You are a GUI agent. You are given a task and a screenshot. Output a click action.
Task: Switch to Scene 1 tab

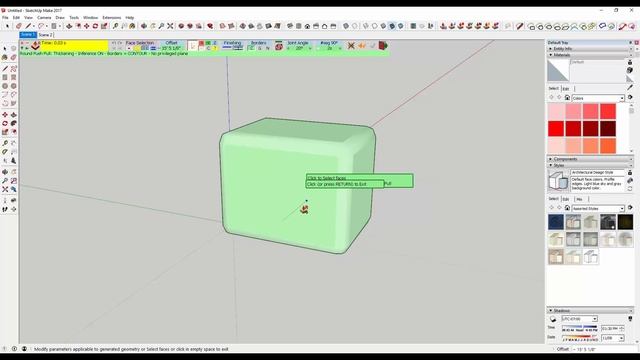pos(28,35)
